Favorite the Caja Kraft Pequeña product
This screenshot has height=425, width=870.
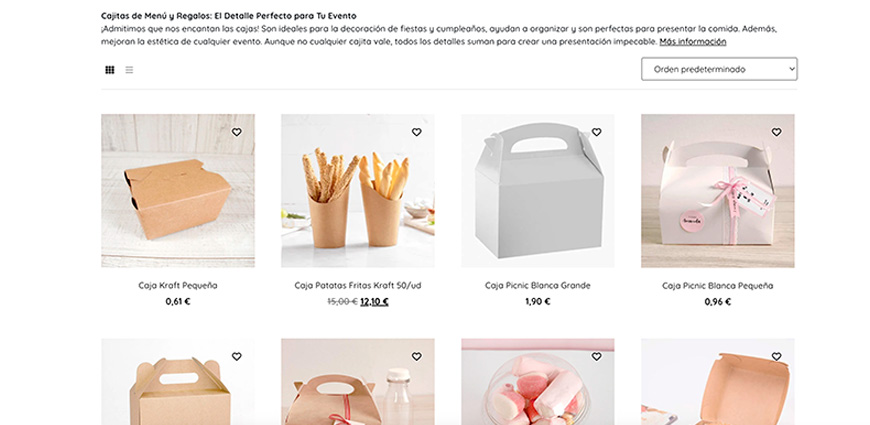click(236, 132)
